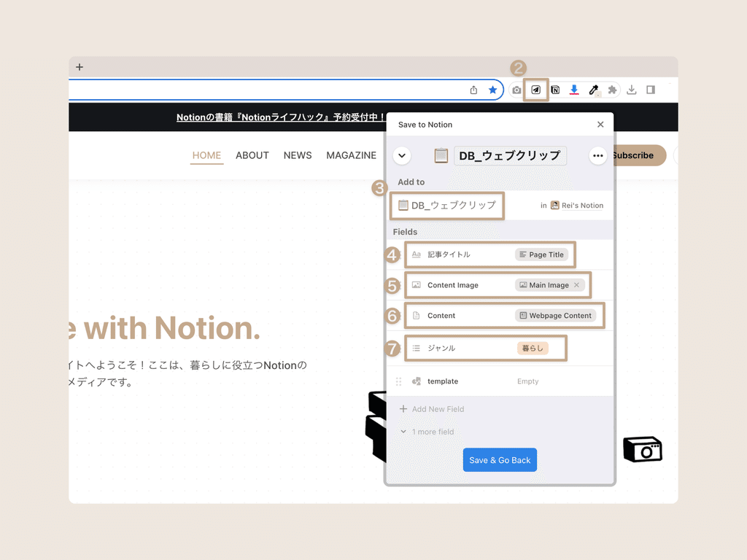Open the MAGAZINE navigation tab
747x560 pixels.
point(351,155)
